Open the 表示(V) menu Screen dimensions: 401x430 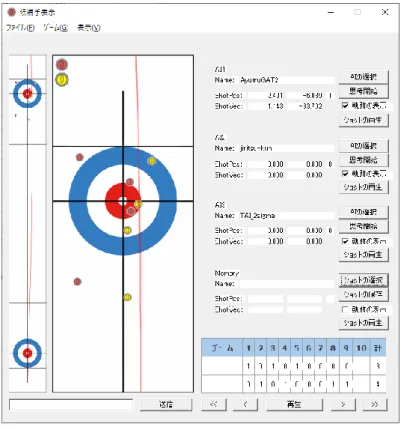(88, 28)
